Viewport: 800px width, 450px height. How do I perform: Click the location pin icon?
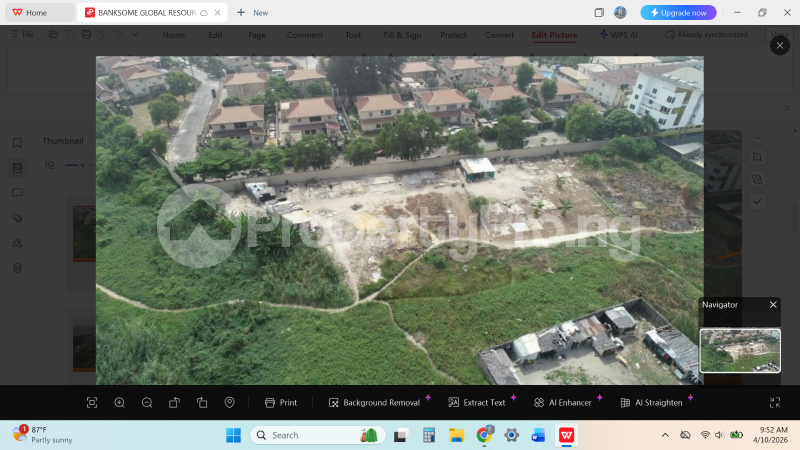coord(230,403)
